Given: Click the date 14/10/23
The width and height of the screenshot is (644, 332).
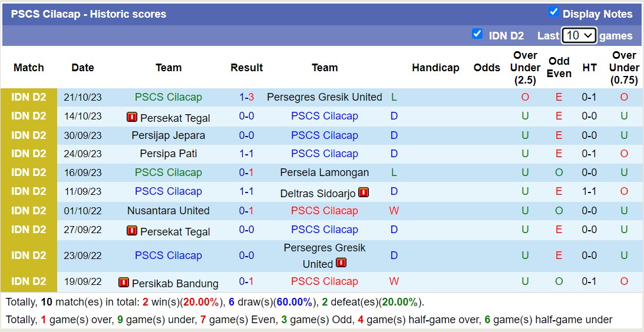Looking at the screenshot, I should click(x=83, y=116).
